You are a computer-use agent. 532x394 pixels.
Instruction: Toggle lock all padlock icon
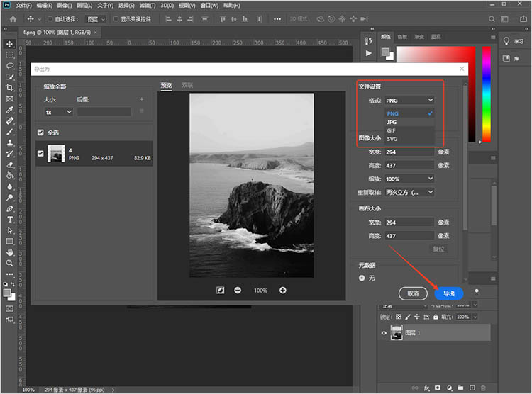pos(436,317)
